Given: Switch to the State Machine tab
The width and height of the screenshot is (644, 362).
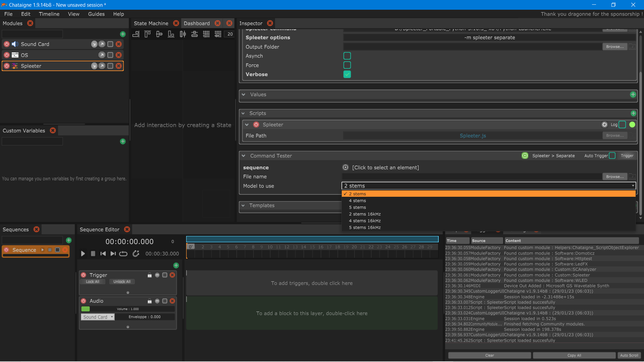Looking at the screenshot, I should click(151, 23).
